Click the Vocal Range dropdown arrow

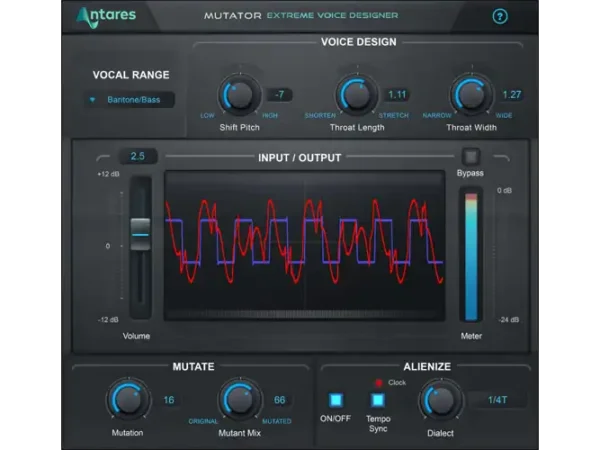92,100
